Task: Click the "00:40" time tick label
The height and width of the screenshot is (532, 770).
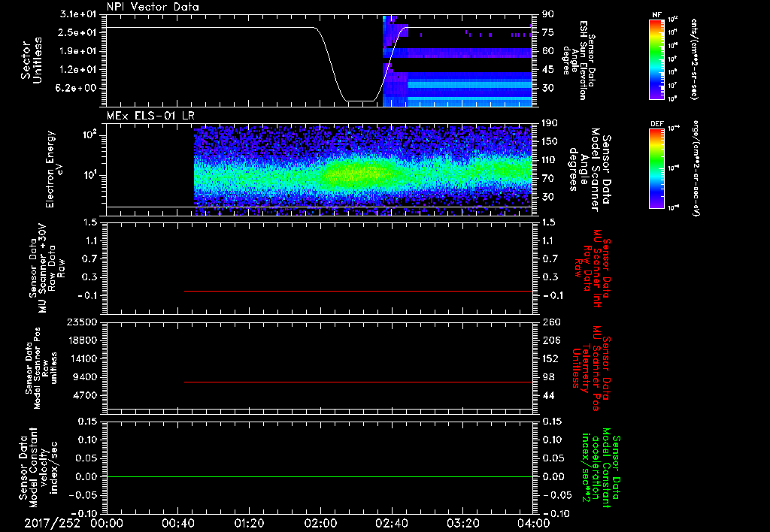Action: click(177, 523)
